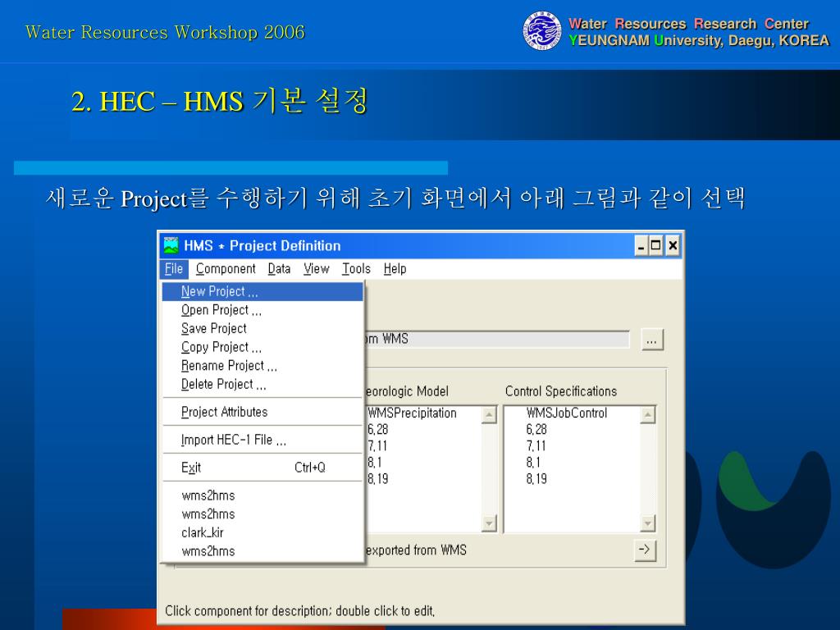840x630 pixels.
Task: Open the Data menu
Action: (x=279, y=269)
